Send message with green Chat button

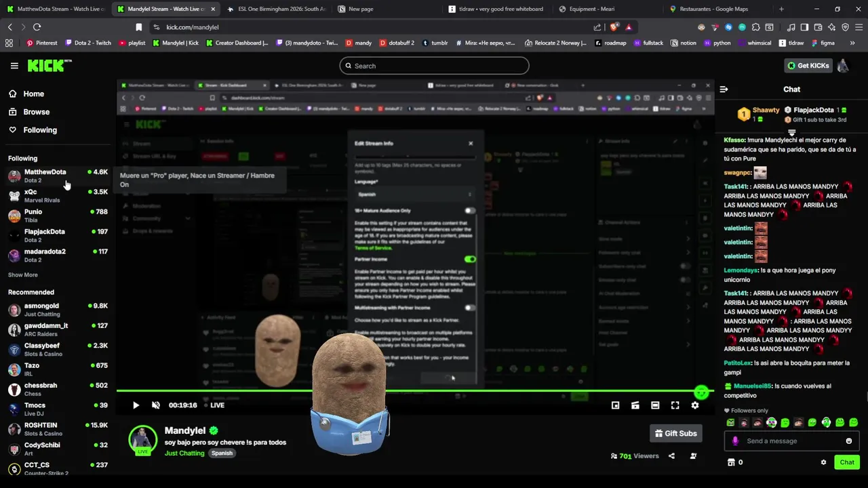847,462
